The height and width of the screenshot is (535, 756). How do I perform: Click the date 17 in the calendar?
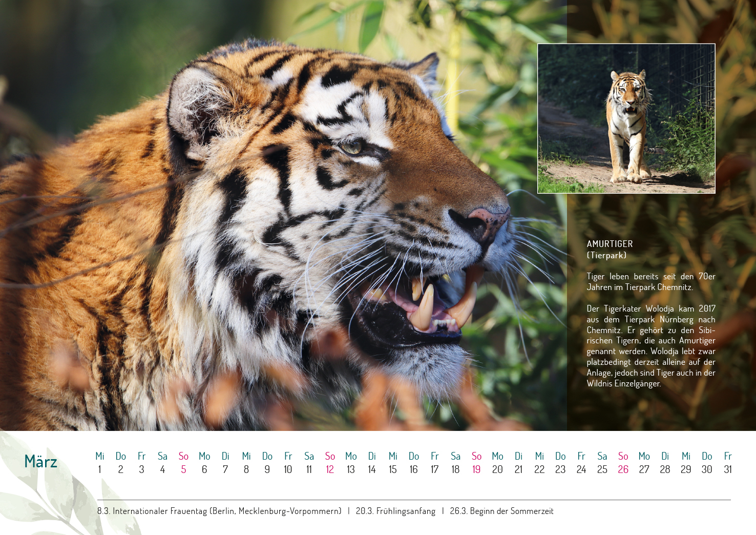(x=434, y=469)
